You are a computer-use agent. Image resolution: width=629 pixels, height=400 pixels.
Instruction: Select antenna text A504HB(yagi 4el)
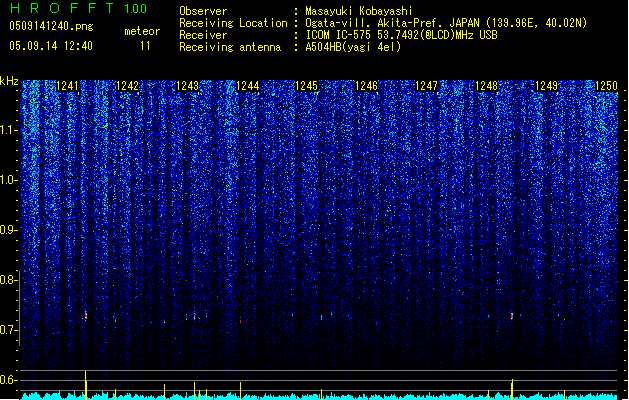(x=353, y=47)
